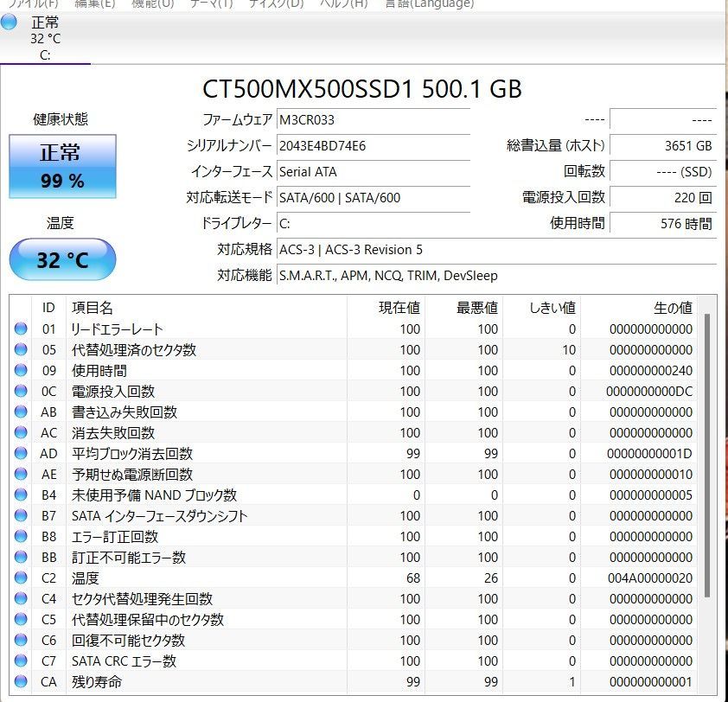
Task: Click the SMART table vertical scrollbar
Action: [707, 456]
